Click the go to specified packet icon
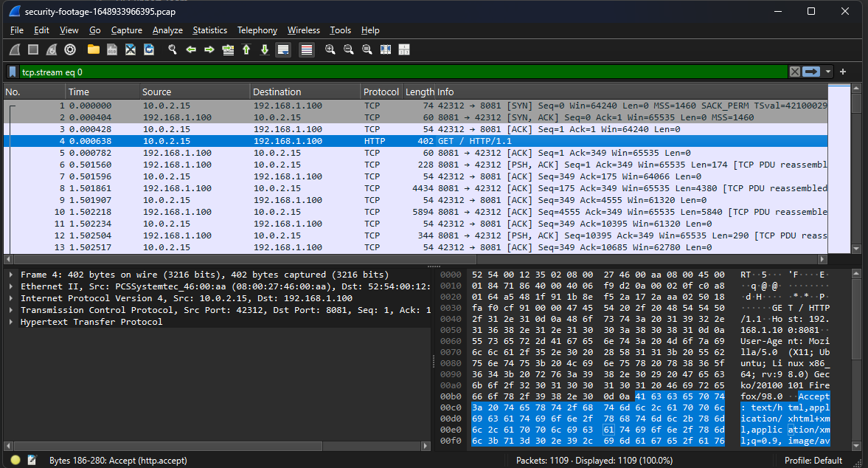The height and width of the screenshot is (468, 868). click(228, 49)
